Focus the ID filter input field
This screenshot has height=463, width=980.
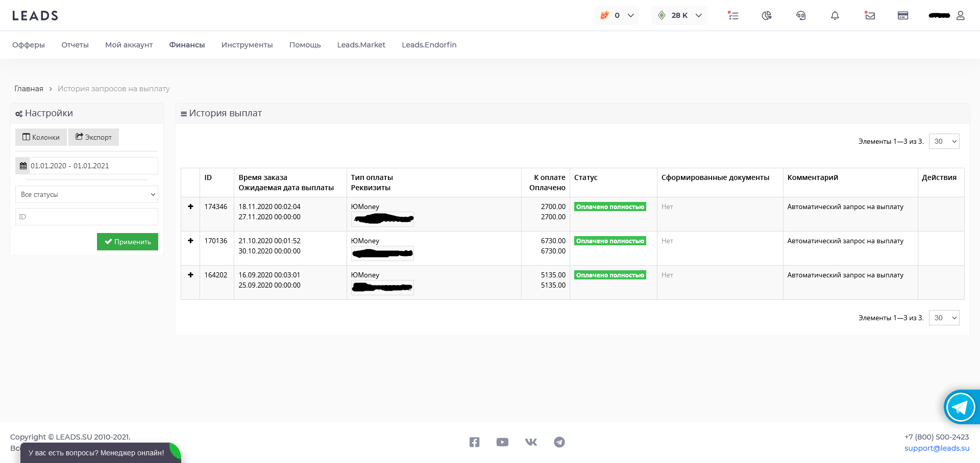pos(87,217)
